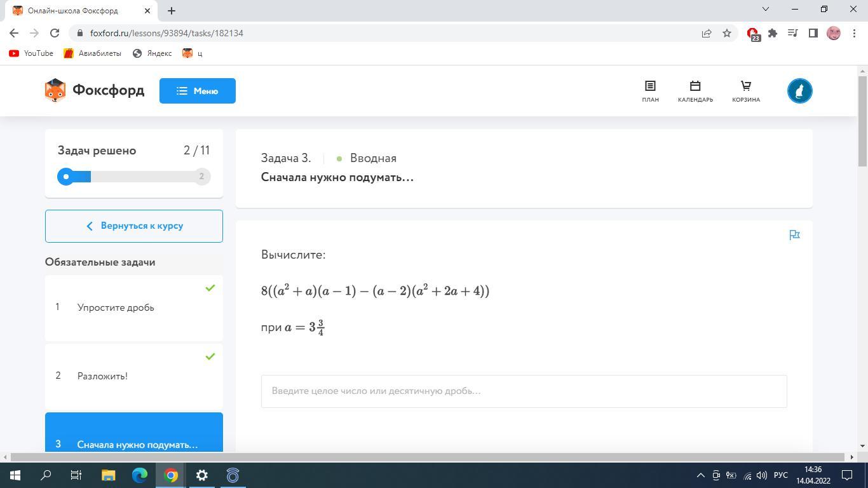This screenshot has width=868, height=488.
Task: Open YouTube bookmark
Action: tap(31, 53)
